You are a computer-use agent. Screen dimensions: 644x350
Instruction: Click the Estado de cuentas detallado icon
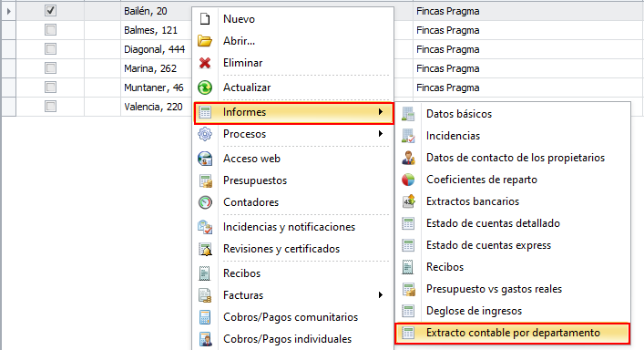point(408,223)
